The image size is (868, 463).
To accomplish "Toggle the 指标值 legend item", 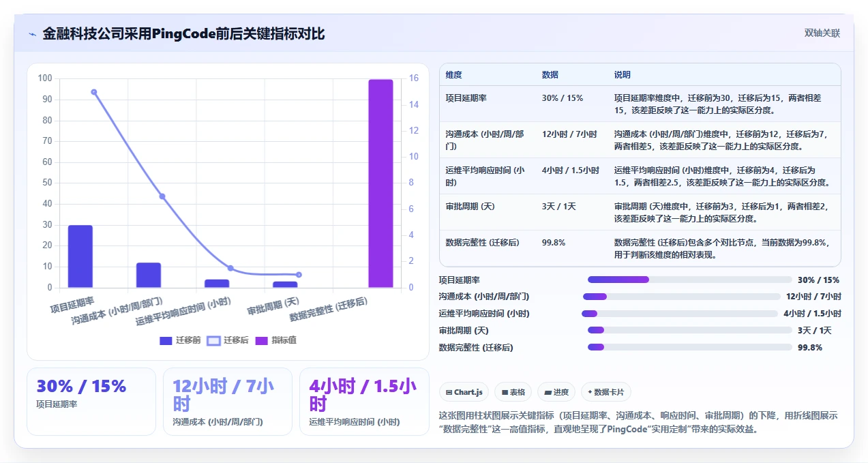I will tap(275, 340).
